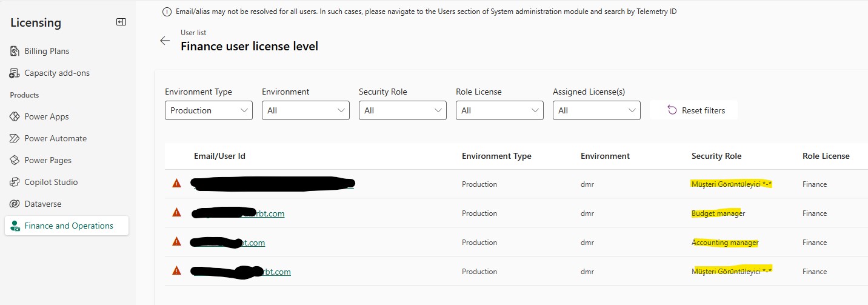Image resolution: width=868 pixels, height=305 pixels.
Task: Click the Products section label
Action: (x=24, y=95)
